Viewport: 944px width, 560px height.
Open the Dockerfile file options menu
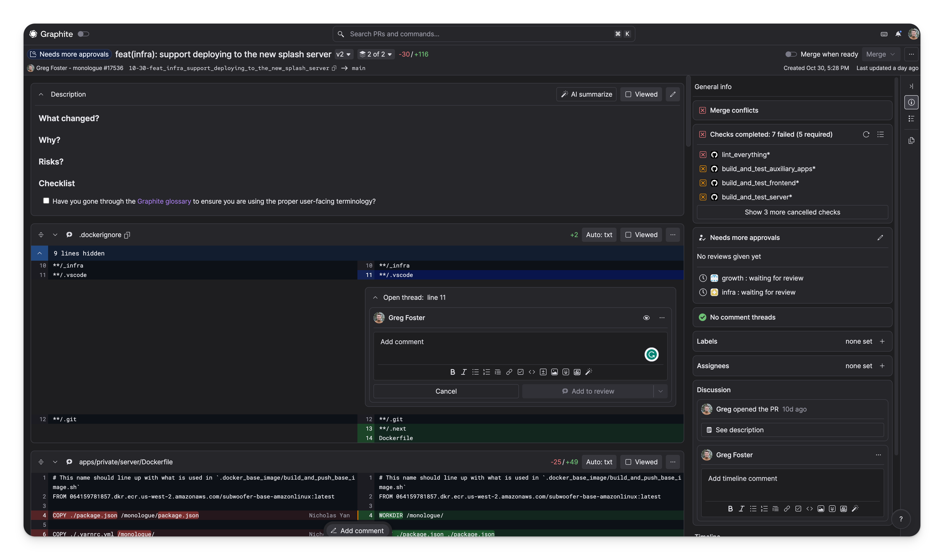coord(673,461)
